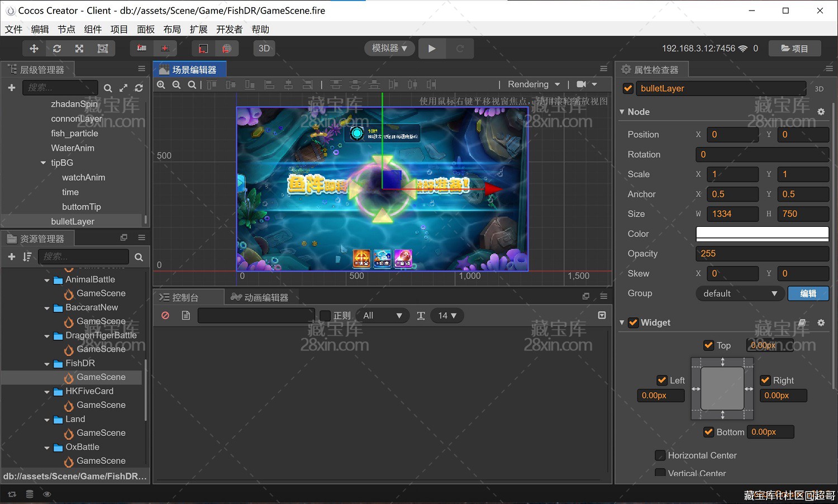
Task: Uncheck the Widget Left alignment
Action: coord(662,380)
